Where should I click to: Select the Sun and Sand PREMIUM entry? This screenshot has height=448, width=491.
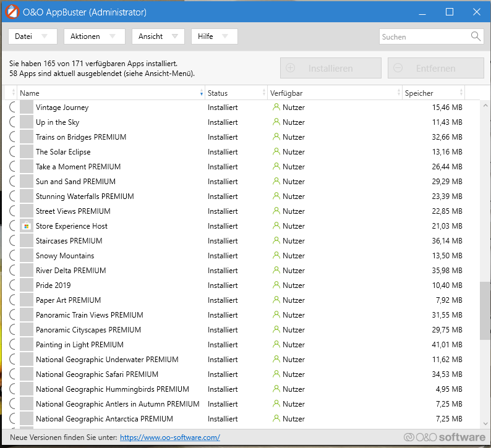(75, 182)
